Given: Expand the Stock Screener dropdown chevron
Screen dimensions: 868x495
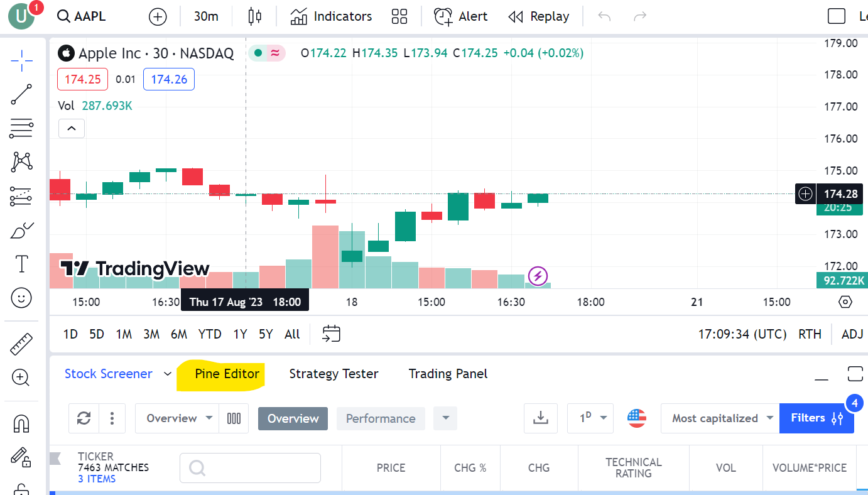Looking at the screenshot, I should coord(167,374).
